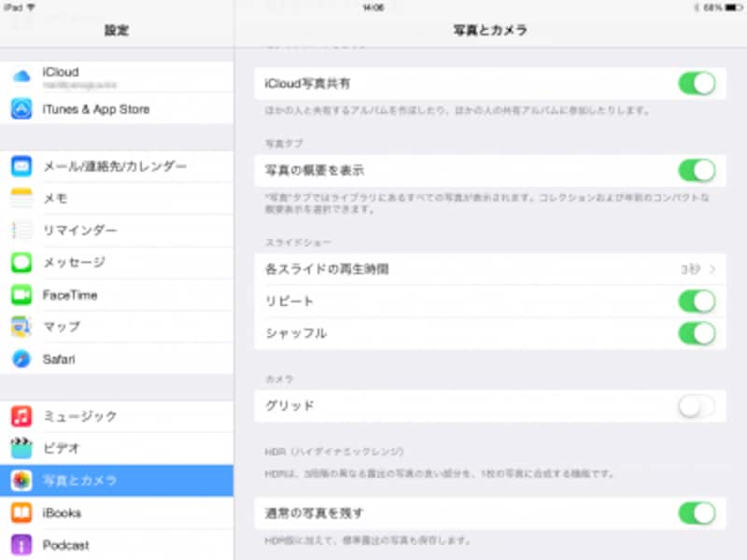Viewport: 747px width, 560px height.
Task: Tap the iTunes & App Store icon
Action: [x=21, y=109]
